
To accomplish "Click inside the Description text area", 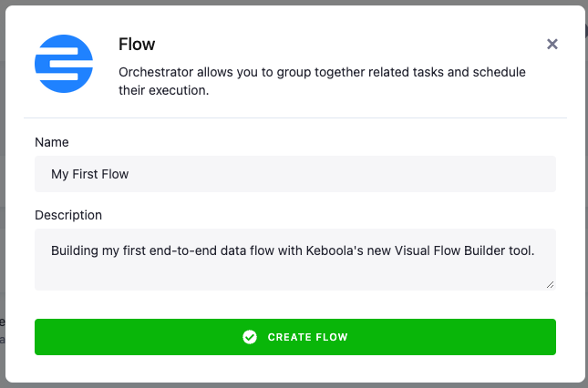I will [294, 270].
